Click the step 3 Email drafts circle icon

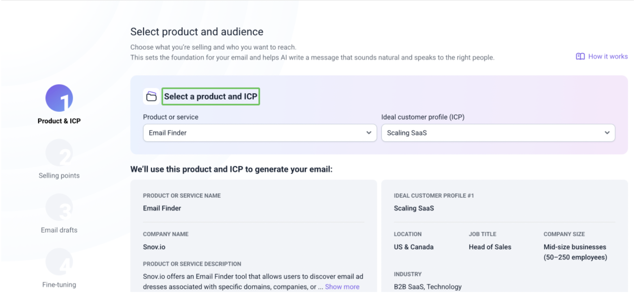[59, 207]
